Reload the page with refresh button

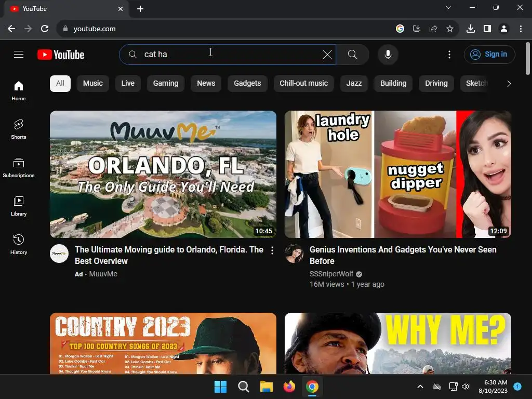click(x=45, y=29)
